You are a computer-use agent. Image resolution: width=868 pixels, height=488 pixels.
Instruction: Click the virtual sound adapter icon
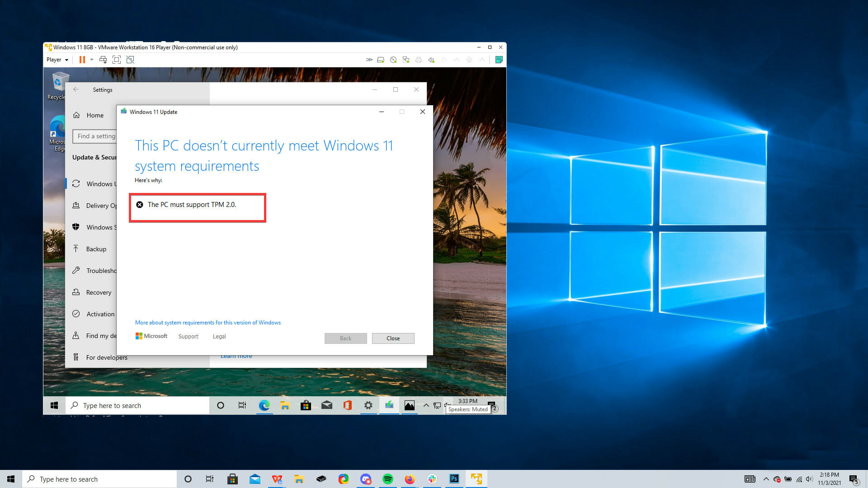[x=431, y=59]
